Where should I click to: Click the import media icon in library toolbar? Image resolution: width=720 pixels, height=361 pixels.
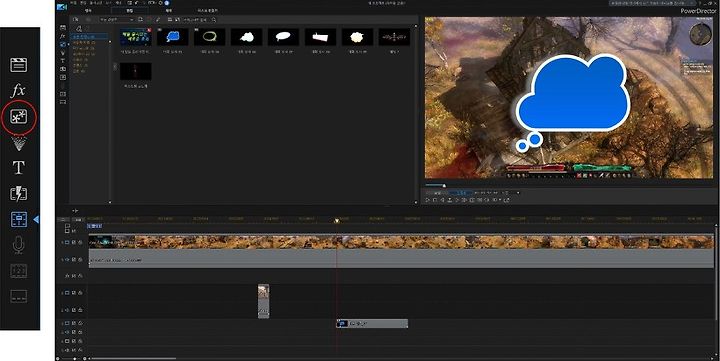click(x=76, y=20)
